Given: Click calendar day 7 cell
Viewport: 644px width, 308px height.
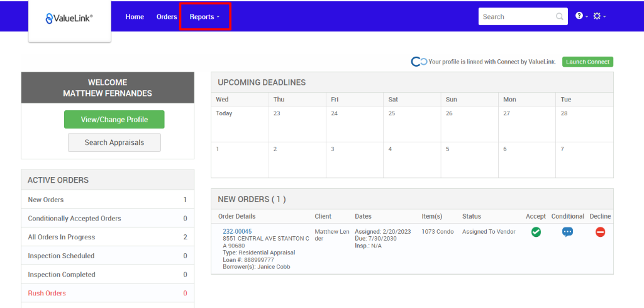Looking at the screenshot, I should [584, 160].
